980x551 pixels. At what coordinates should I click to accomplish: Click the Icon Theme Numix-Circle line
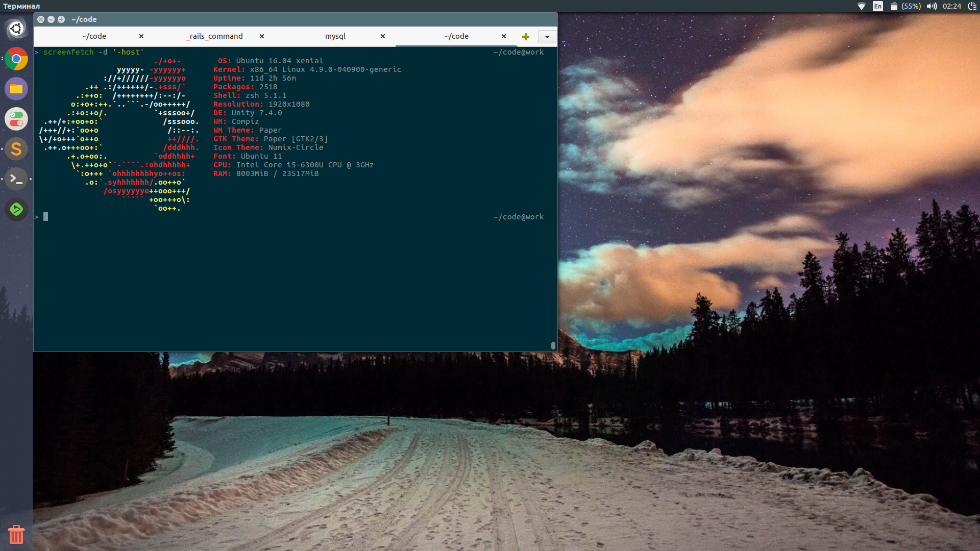tap(268, 147)
